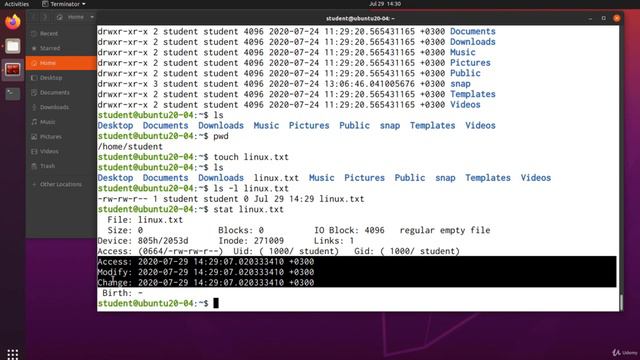The height and width of the screenshot is (360, 640).
Task: Go forward in the Files window
Action: pos(44,17)
